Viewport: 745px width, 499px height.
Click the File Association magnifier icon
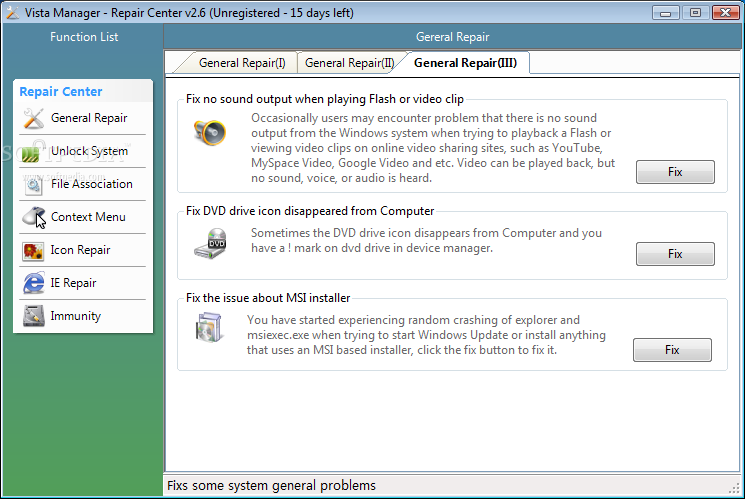pyautogui.click(x=33, y=184)
